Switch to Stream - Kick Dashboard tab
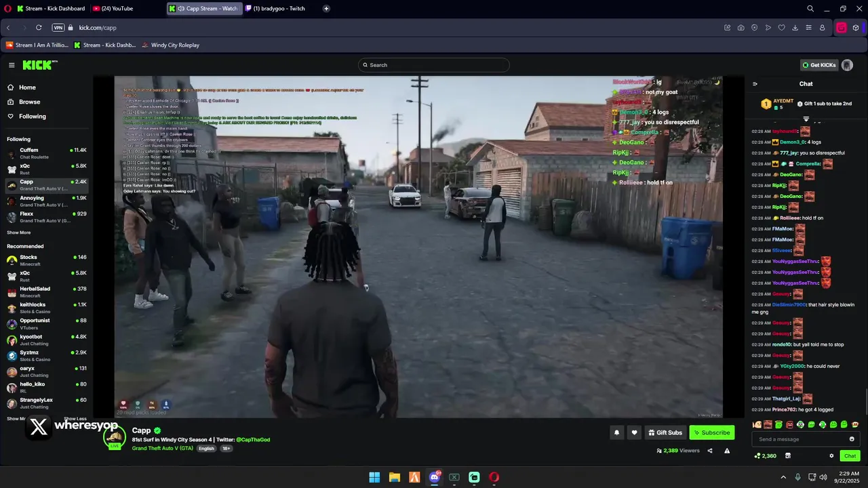The height and width of the screenshot is (488, 868). pos(50,9)
